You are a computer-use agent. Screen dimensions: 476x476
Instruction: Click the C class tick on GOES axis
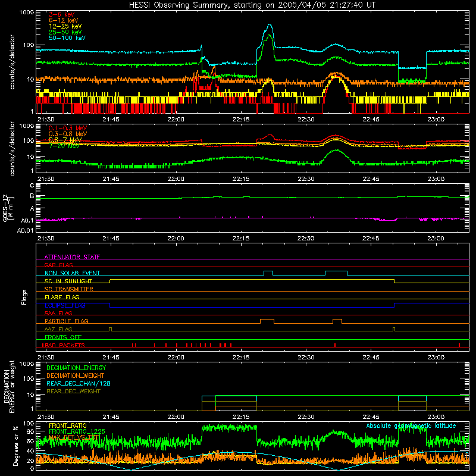[32, 186]
